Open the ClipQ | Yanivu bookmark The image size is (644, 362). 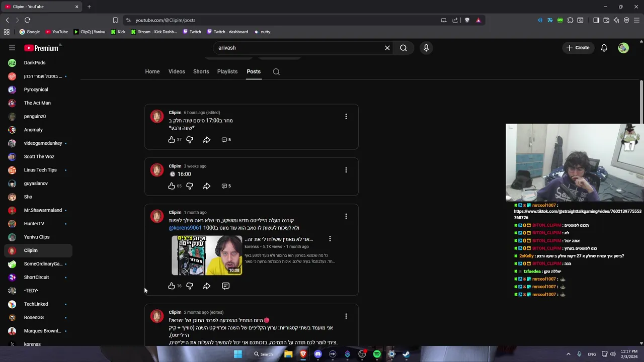[x=90, y=32]
